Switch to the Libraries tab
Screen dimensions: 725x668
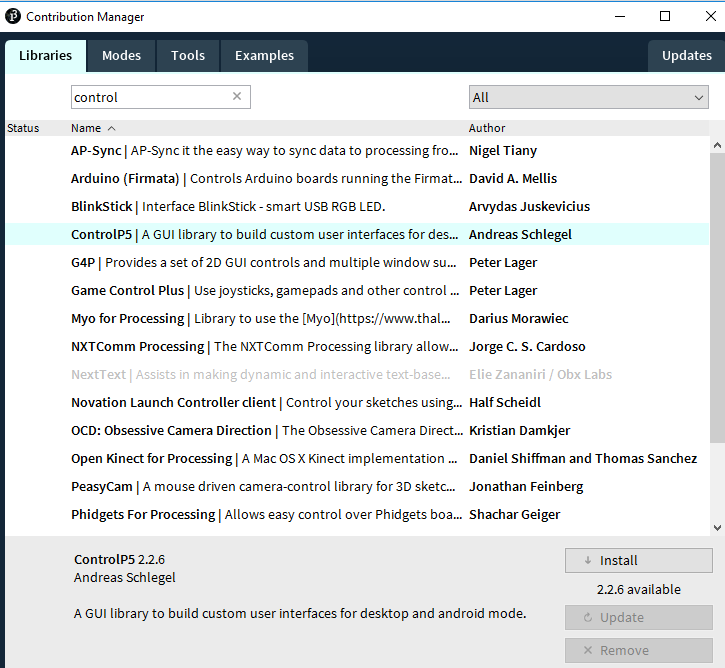(x=45, y=55)
